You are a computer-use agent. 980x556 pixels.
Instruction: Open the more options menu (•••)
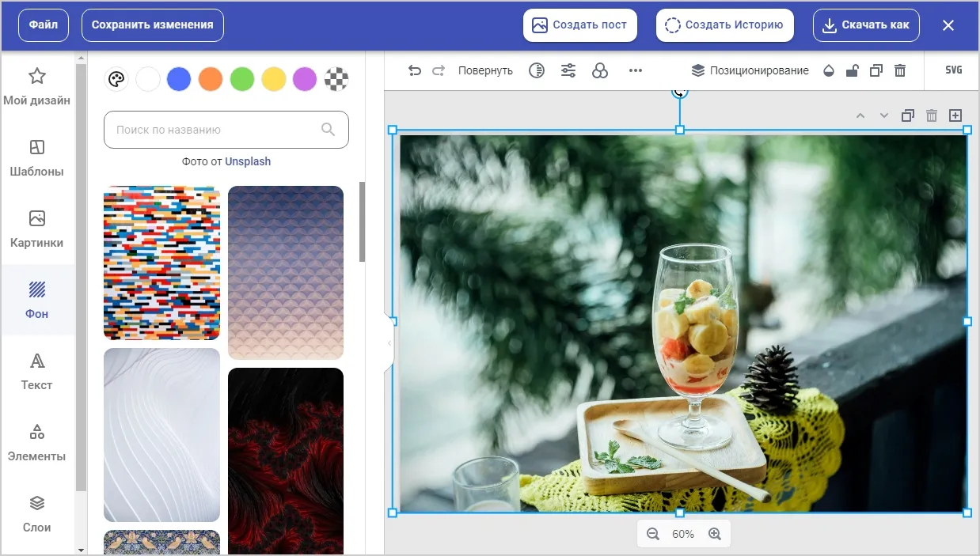635,70
